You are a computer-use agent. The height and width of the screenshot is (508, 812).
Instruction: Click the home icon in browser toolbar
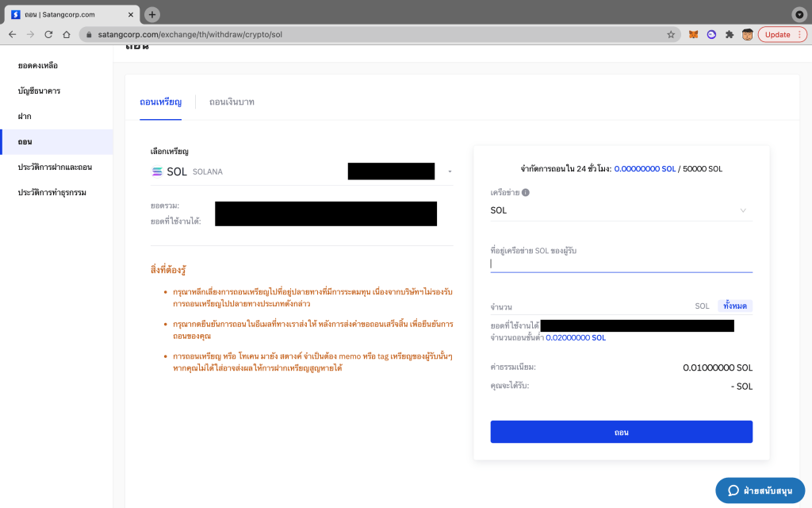(67, 35)
